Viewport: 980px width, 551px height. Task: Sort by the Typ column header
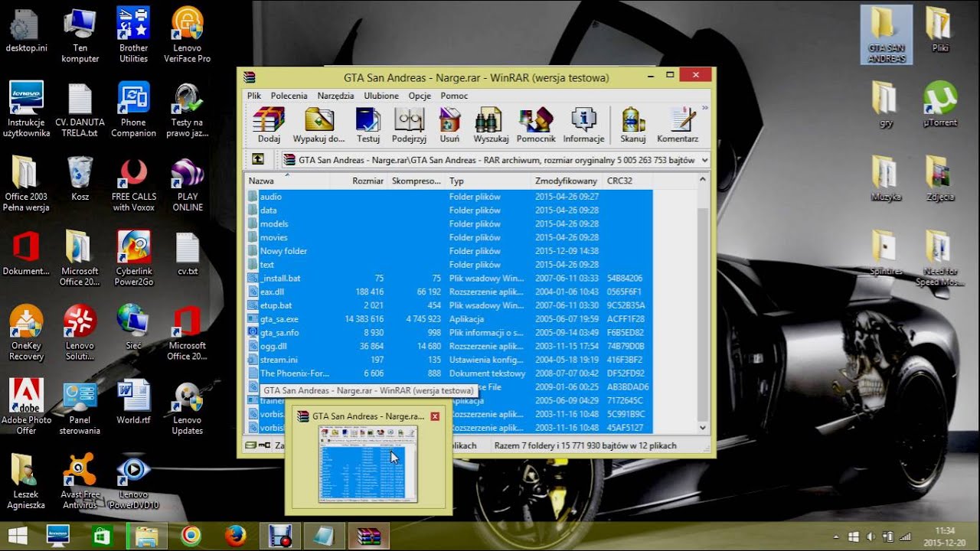point(488,181)
